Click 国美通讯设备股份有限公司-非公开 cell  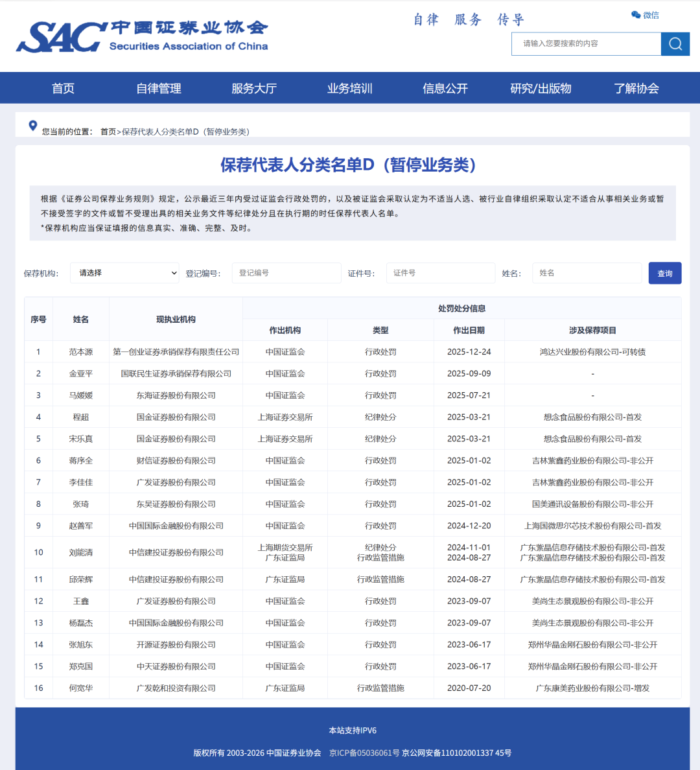click(592, 504)
